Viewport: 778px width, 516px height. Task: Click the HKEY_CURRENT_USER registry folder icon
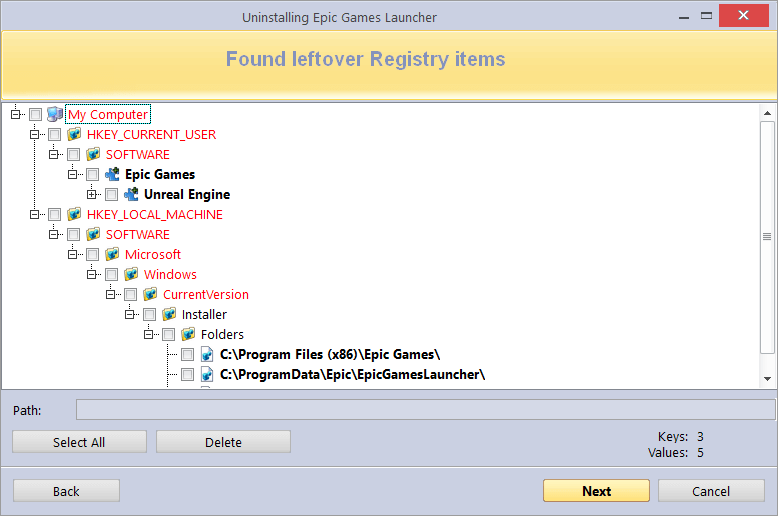point(74,134)
